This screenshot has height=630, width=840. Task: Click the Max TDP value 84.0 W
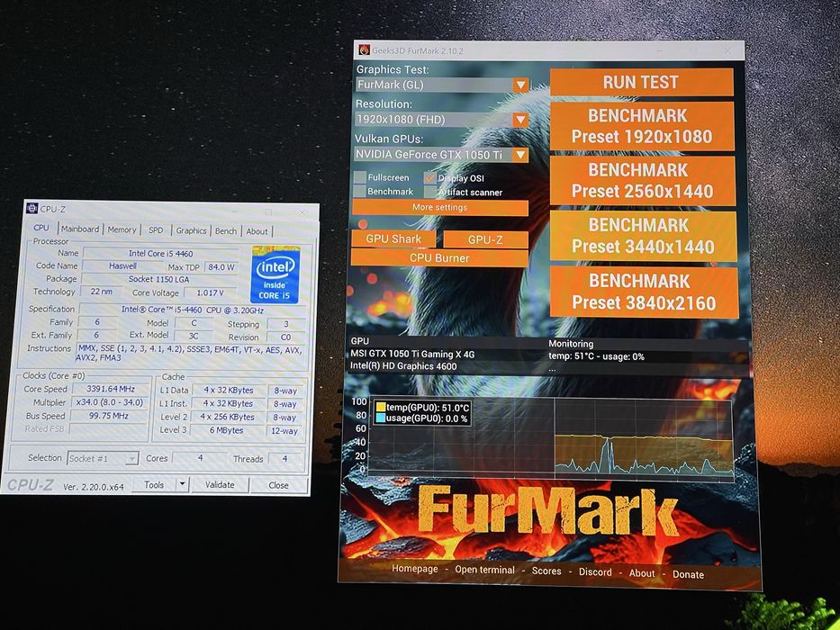pos(221,266)
